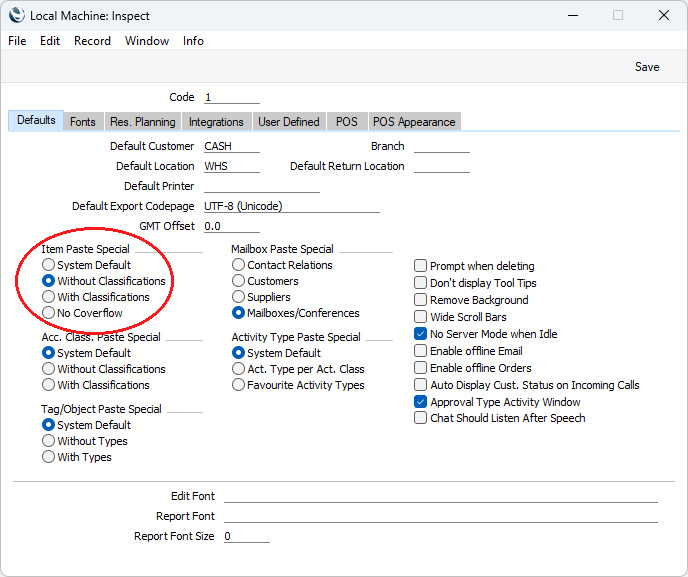This screenshot has height=577, width=688.
Task: Open the Res. Planning tab
Action: 143,122
